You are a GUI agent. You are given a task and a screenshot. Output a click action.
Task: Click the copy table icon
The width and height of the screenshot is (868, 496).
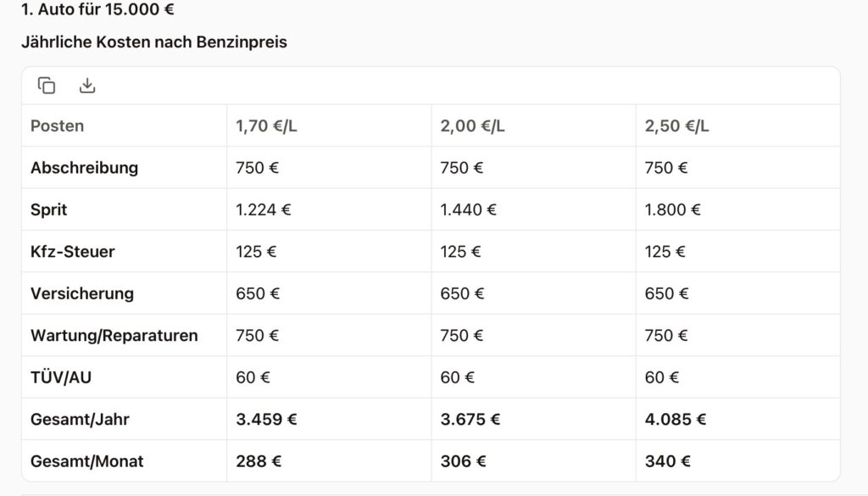click(47, 86)
